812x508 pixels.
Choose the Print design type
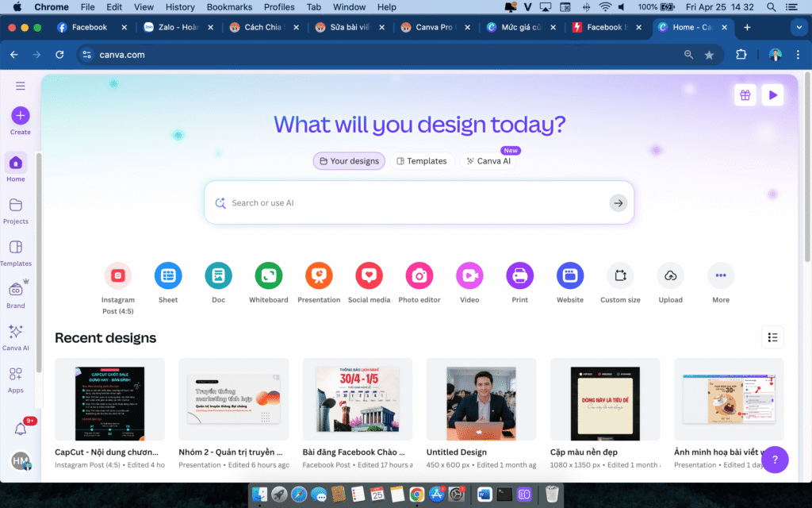pyautogui.click(x=519, y=275)
